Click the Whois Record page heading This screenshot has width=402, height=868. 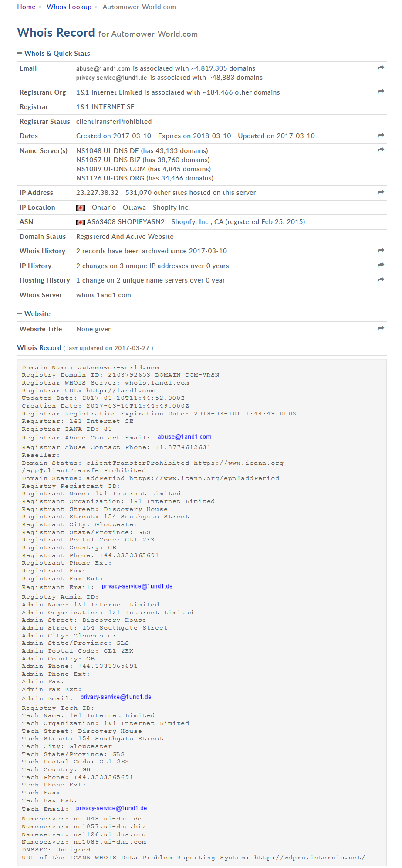tap(56, 33)
